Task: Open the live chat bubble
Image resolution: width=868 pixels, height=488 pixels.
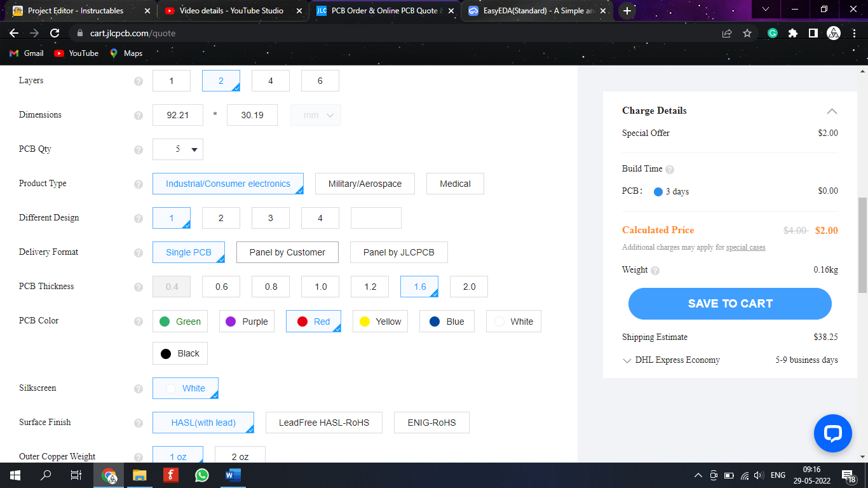Action: pos(832,433)
